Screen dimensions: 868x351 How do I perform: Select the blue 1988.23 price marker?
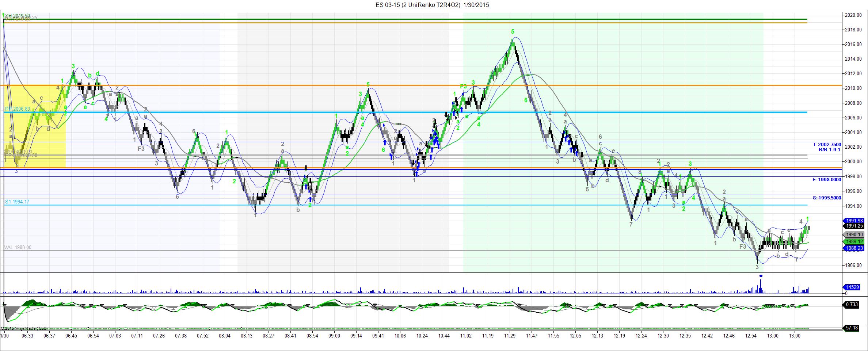click(x=854, y=248)
